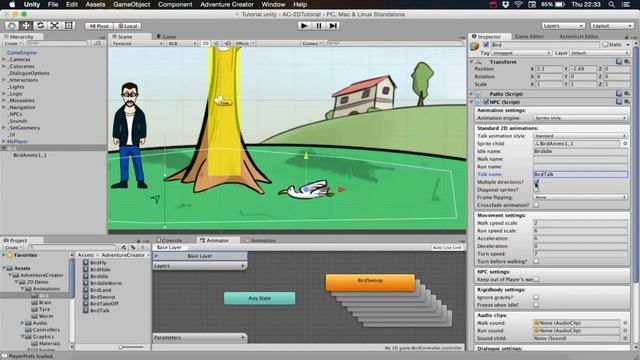Image resolution: width=640 pixels, height=360 pixels.
Task: Open Frame flipping dropdown
Action: point(580,197)
